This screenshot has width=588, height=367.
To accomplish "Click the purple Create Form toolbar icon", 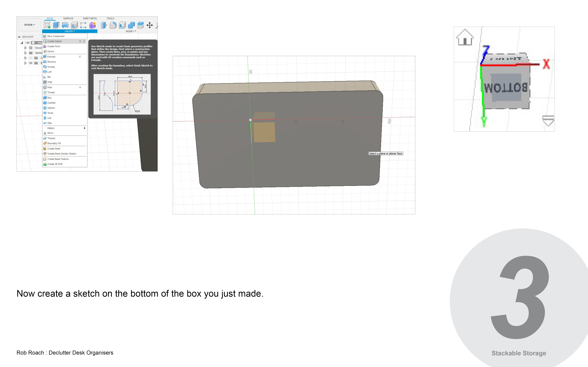I will (93, 25).
